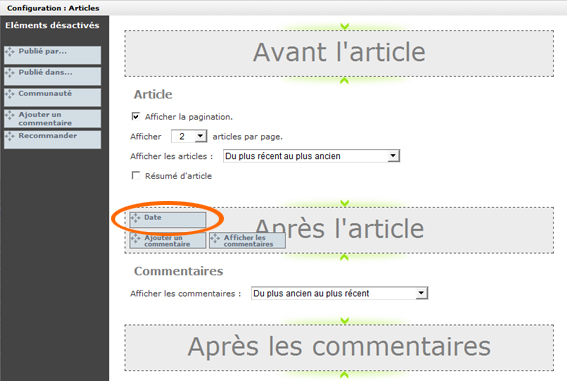The image size is (567, 381).
Task: Uncheck the Afficher la pagination checkbox
Action: point(136,116)
